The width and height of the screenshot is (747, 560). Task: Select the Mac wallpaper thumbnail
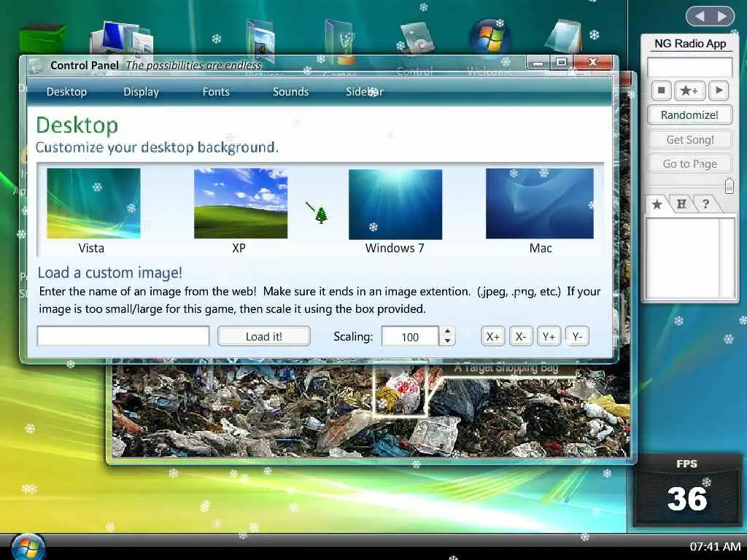pos(540,203)
